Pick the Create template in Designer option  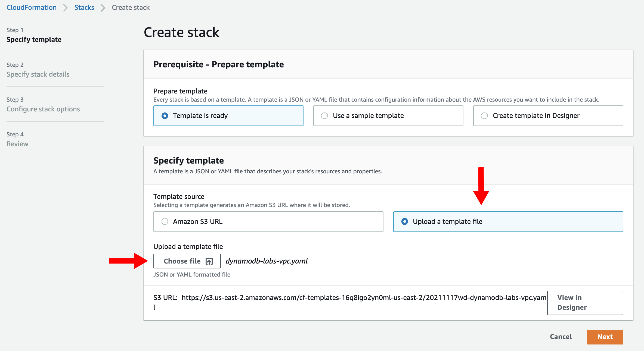tap(548, 116)
